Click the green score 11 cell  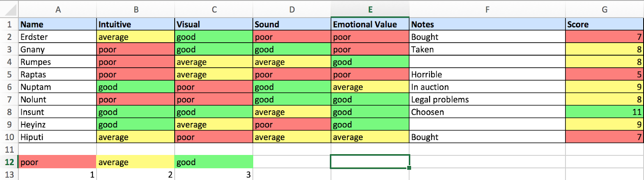pos(604,112)
